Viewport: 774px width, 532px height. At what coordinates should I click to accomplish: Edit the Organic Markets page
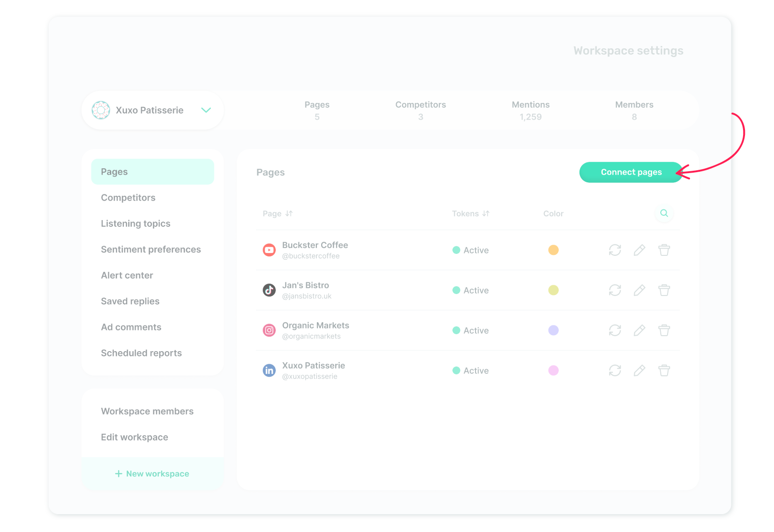pyautogui.click(x=640, y=330)
